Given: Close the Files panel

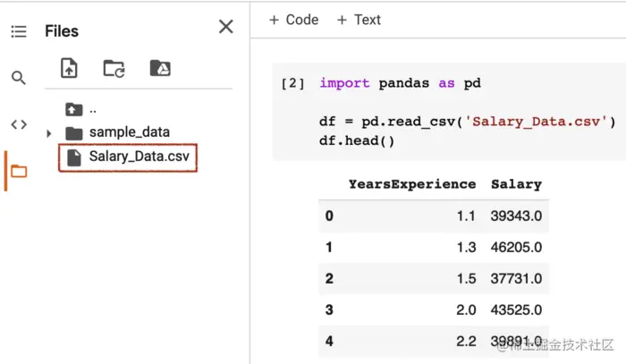Looking at the screenshot, I should tap(226, 27).
